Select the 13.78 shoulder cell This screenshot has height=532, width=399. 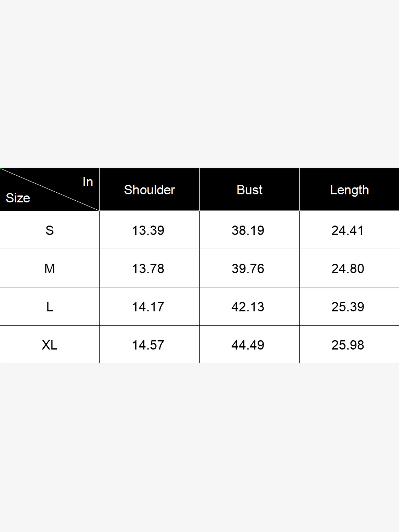[x=148, y=269]
